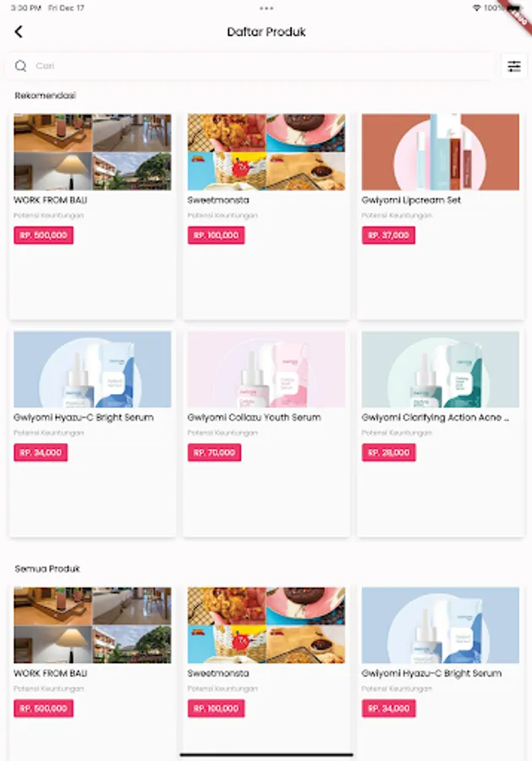The image size is (532, 761).
Task: View Gwiyomi Clarifying Action Acne product
Action: tap(441, 434)
